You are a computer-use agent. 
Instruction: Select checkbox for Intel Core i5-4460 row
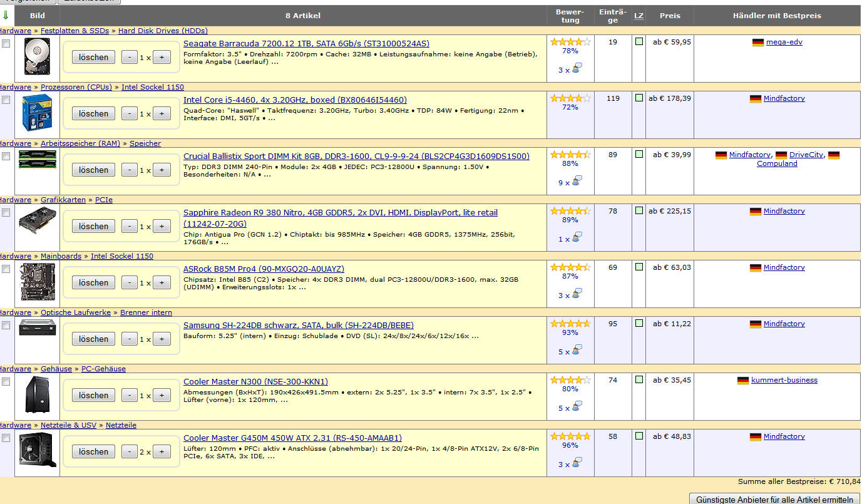click(6, 100)
